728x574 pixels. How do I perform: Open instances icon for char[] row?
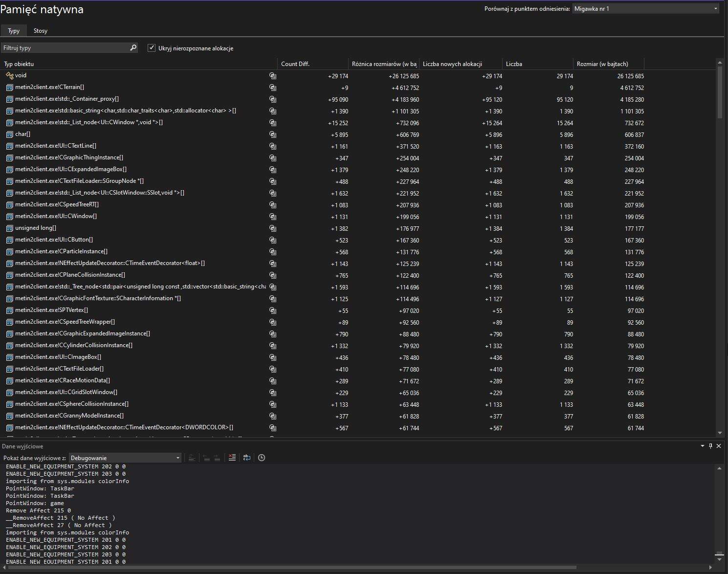pyautogui.click(x=273, y=134)
